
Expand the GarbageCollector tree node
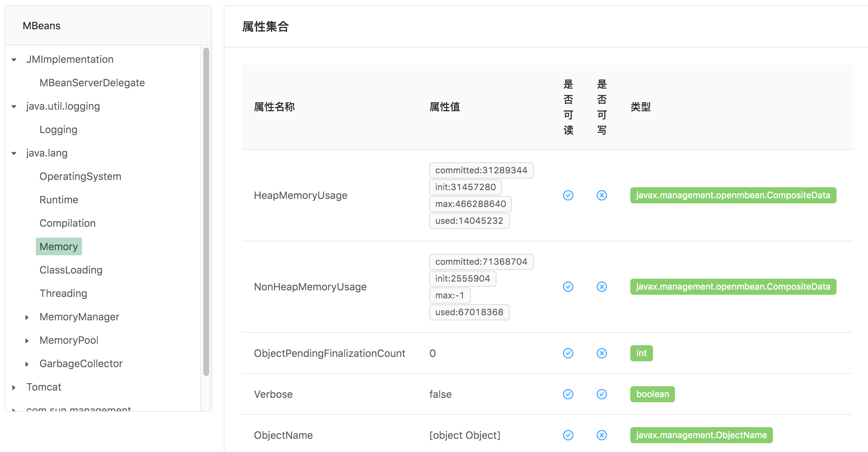point(27,364)
